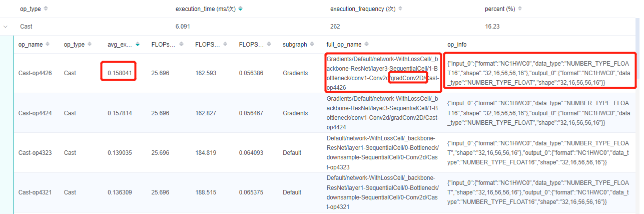Click the 16.23 percent value for Cast
The width and height of the screenshot is (644, 214).
click(492, 26)
